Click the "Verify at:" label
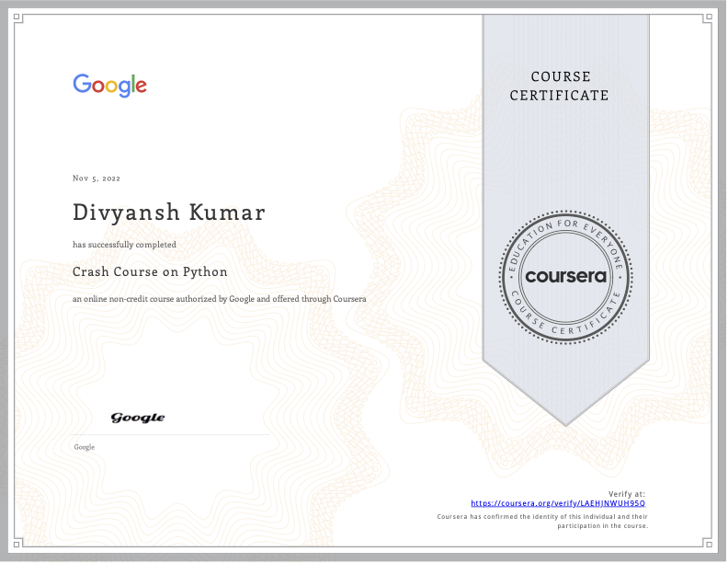This screenshot has height=563, width=728. (627, 494)
